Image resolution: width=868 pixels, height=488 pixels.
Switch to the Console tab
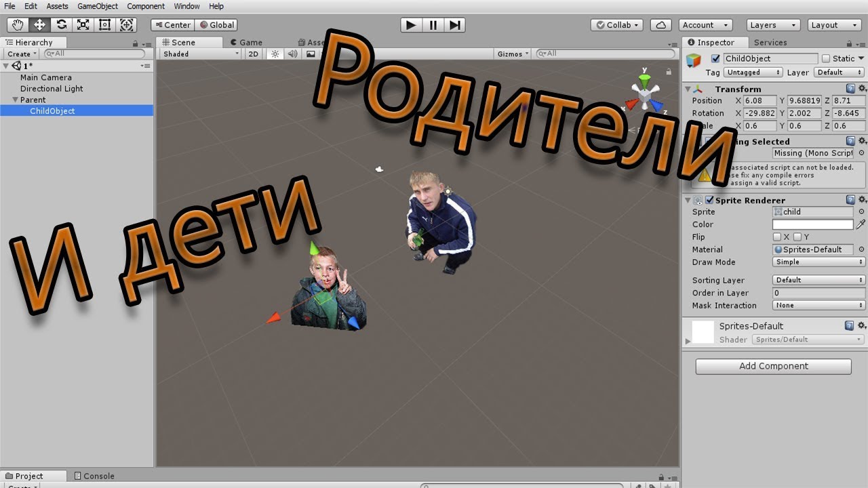[x=94, y=476]
